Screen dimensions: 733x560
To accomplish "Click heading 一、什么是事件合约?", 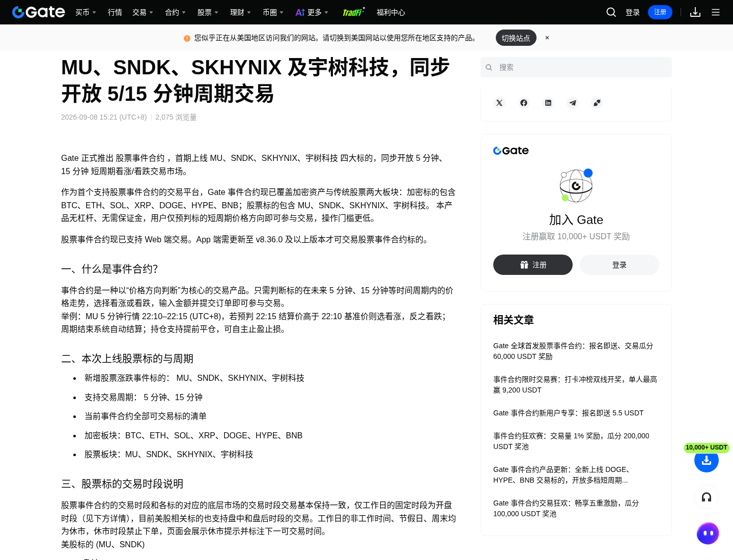I will (x=109, y=269).
